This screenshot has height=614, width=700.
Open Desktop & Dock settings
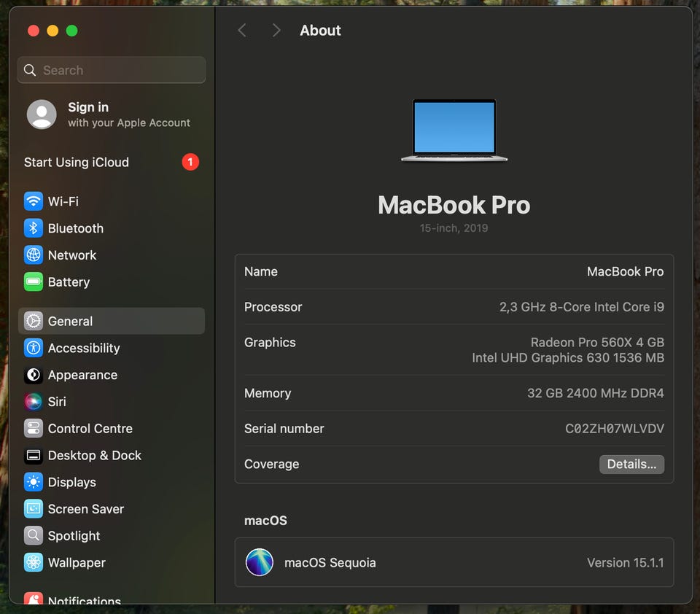94,456
